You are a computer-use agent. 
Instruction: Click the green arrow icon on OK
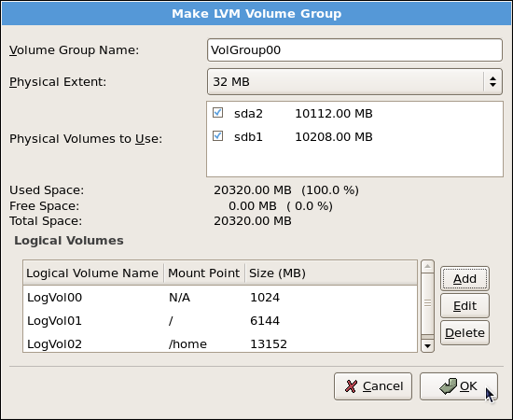coord(448,386)
